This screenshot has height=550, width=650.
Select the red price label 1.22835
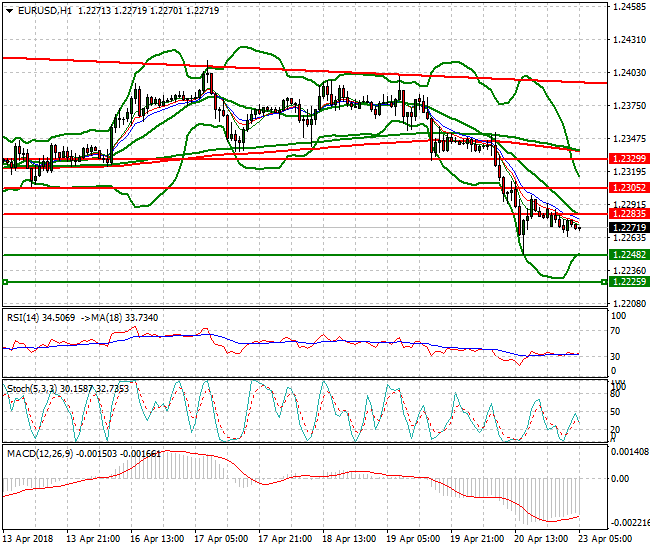(629, 214)
